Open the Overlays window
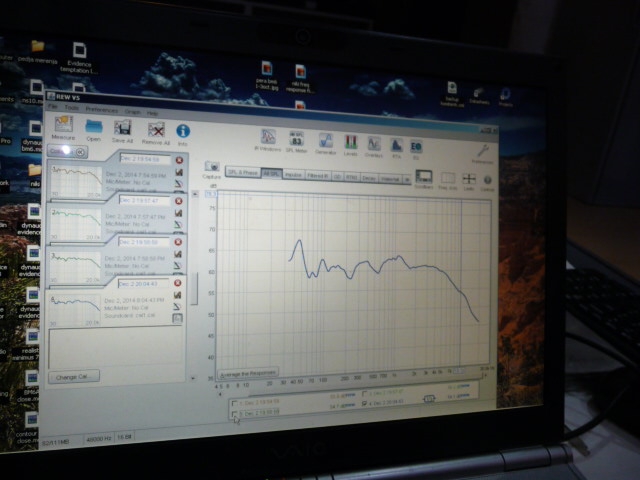Image resolution: width=640 pixels, height=480 pixels. 374,146
